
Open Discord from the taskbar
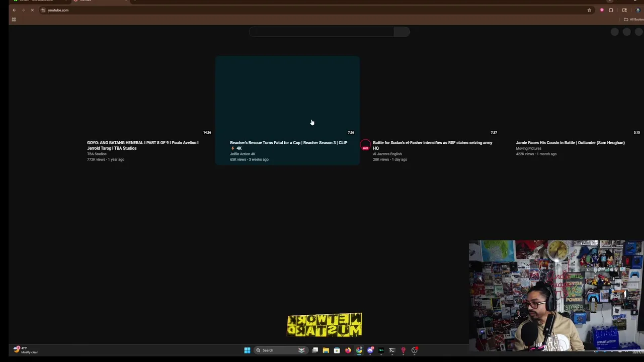point(370,350)
